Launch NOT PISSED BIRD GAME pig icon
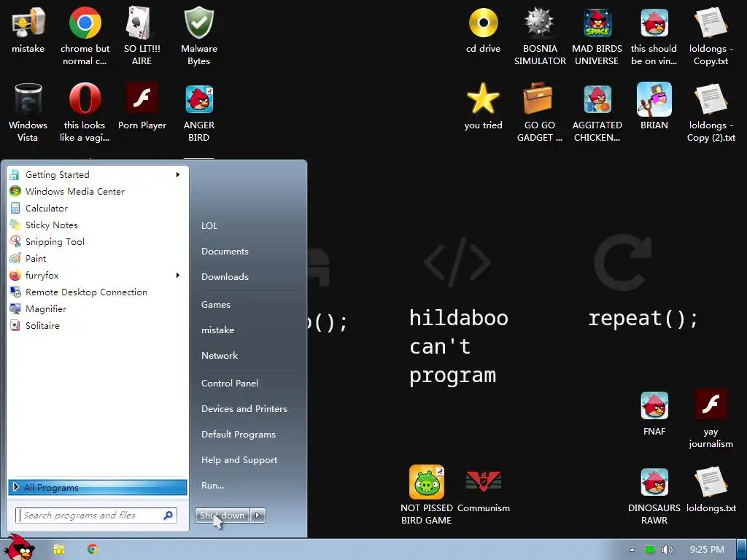The image size is (747, 560). point(426,482)
